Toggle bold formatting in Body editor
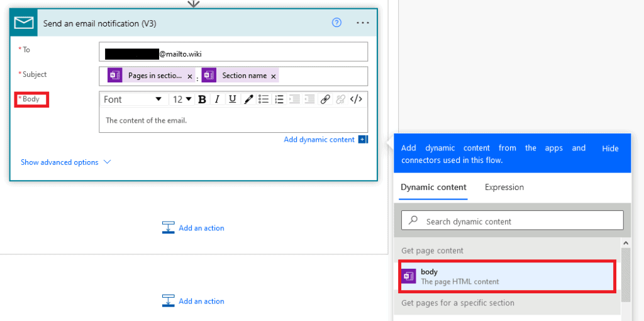Screen dimensions: 644x321 pyautogui.click(x=202, y=99)
